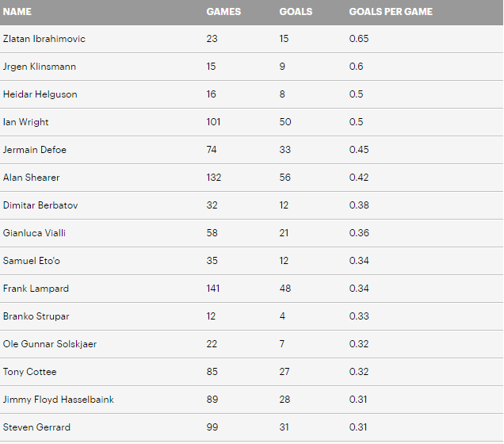Select the GOALS PER GAME header

391,12
